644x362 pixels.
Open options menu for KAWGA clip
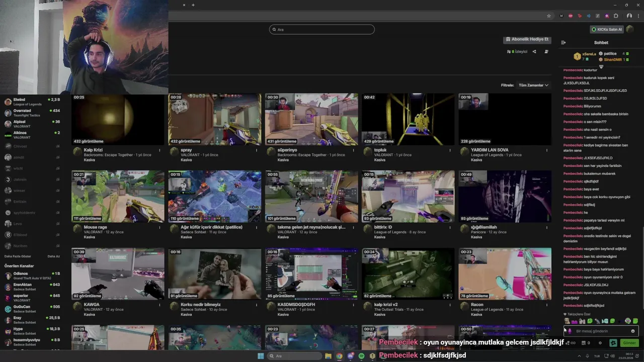(x=160, y=305)
